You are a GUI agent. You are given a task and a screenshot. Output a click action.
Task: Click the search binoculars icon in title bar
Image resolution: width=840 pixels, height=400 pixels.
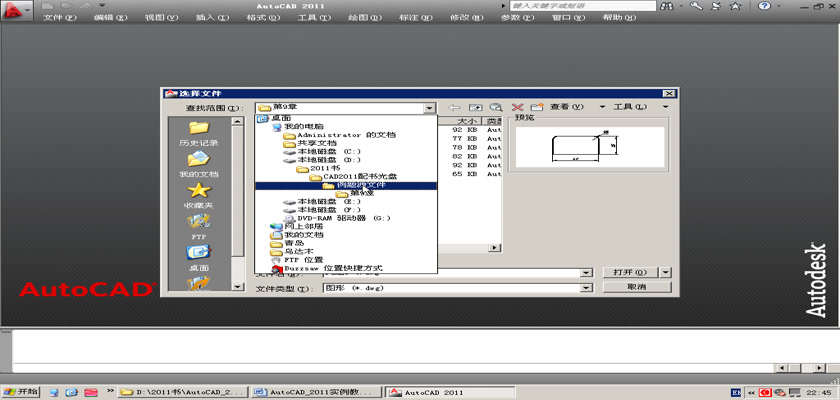pyautogui.click(x=667, y=6)
